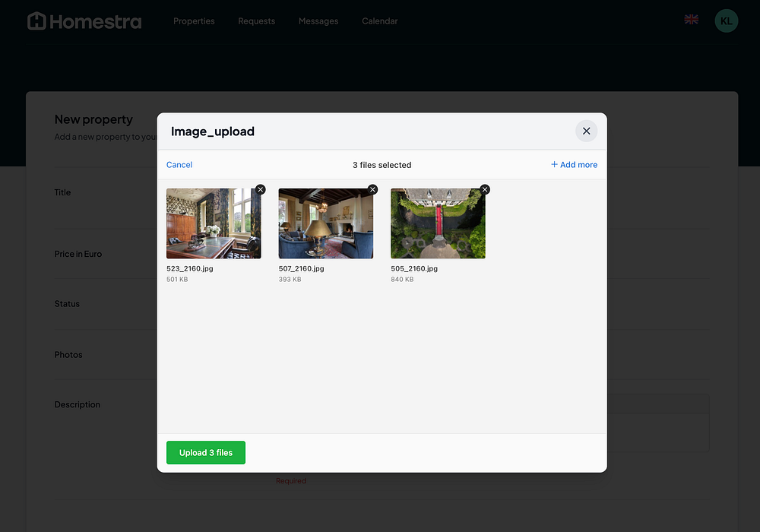This screenshot has height=532, width=760.
Task: Open the Properties nav item
Action: (194, 21)
